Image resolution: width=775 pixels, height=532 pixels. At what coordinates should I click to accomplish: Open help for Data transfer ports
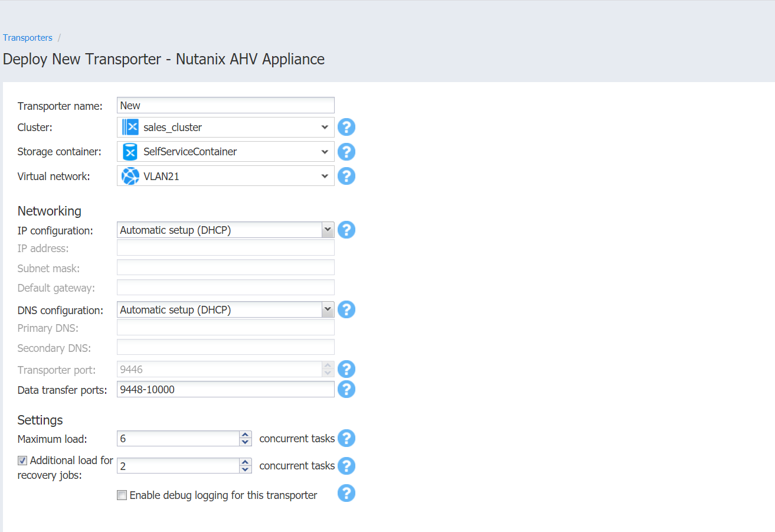[346, 389]
